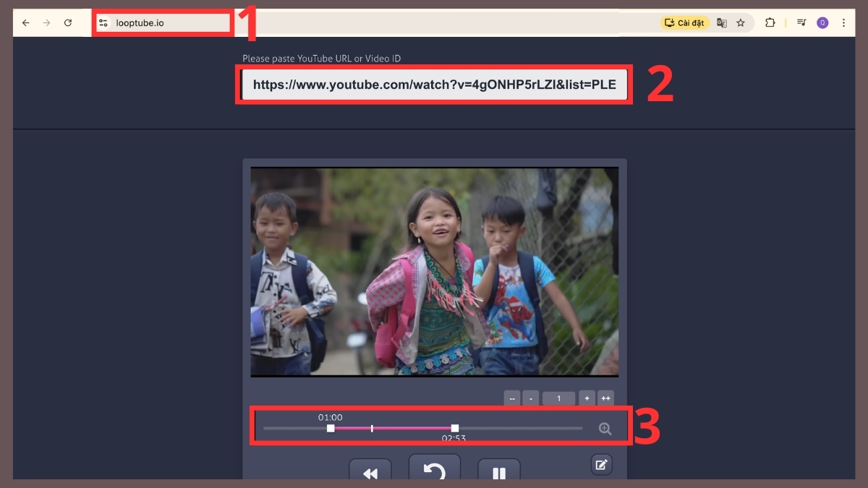Open the Q profile account menu
The width and height of the screenshot is (868, 488).
pyautogui.click(x=822, y=22)
